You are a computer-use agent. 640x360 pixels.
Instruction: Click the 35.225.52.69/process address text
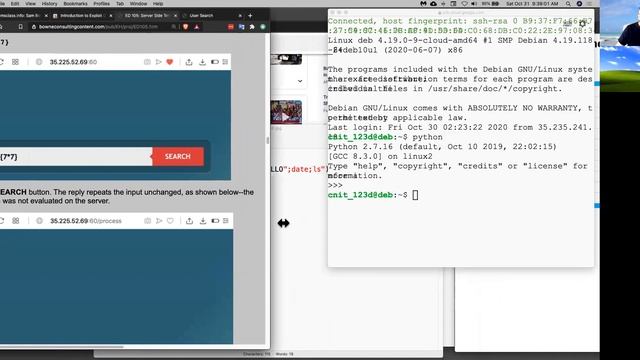86,221
